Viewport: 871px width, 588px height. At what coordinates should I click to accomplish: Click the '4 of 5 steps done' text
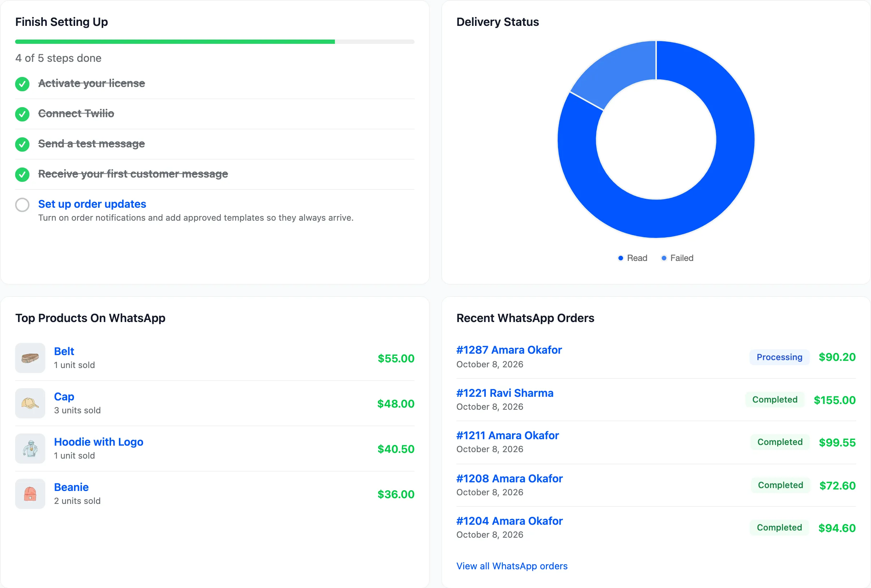[x=59, y=58]
